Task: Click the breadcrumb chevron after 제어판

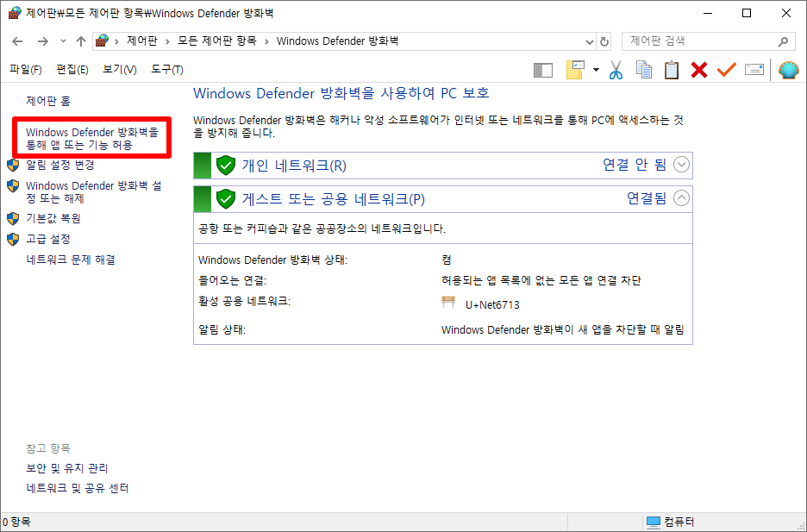Action: point(167,41)
